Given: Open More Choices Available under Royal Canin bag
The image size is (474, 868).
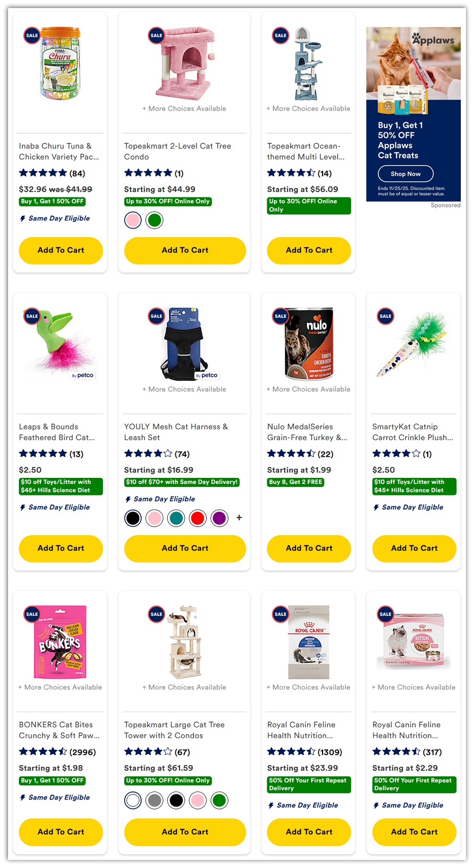Looking at the screenshot, I should (x=308, y=687).
